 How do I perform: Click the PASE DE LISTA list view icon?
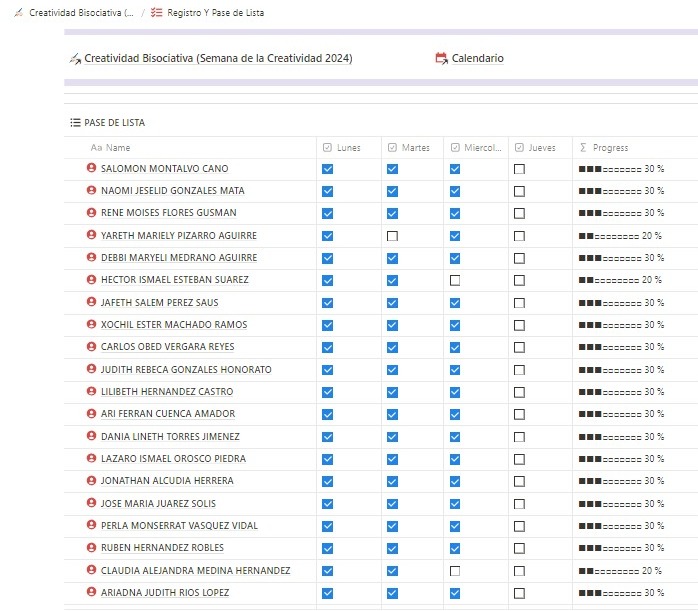pos(75,122)
